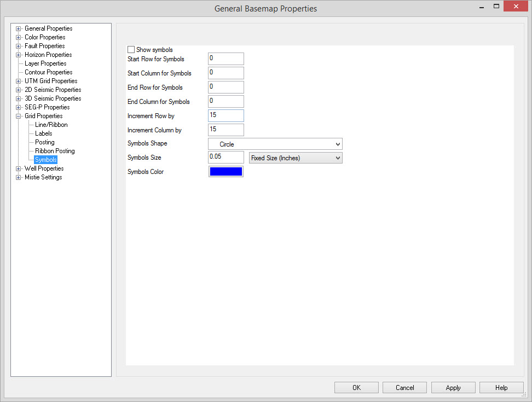Screen dimensions: 532x402
Task: Enable the Show symbols checkbox
Action: click(131, 50)
